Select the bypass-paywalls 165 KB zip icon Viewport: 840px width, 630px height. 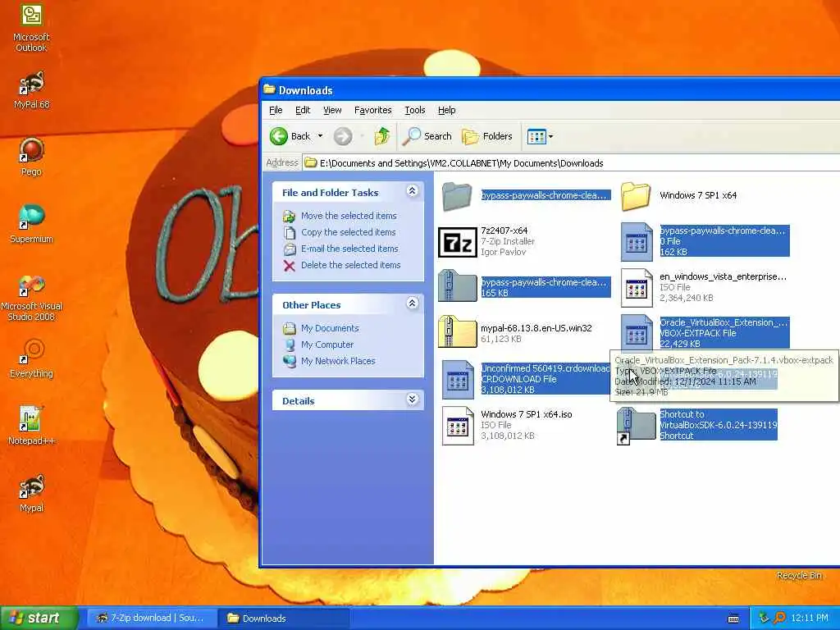point(457,286)
